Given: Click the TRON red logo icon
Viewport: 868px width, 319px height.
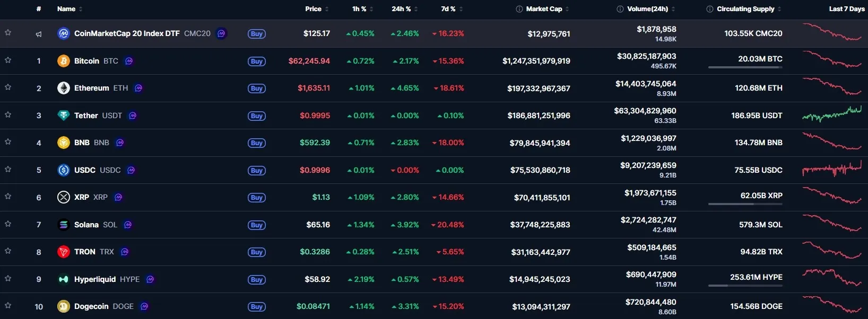Looking at the screenshot, I should coord(64,252).
